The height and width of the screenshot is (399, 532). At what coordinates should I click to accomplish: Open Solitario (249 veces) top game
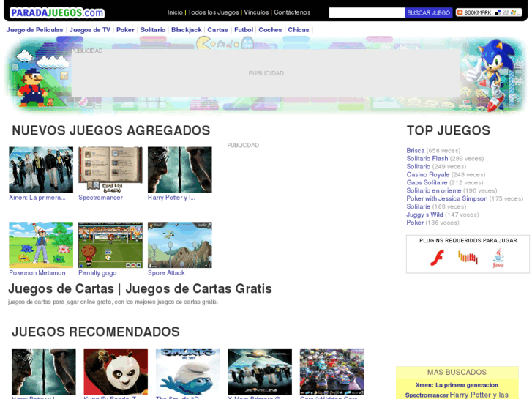pyautogui.click(x=419, y=167)
